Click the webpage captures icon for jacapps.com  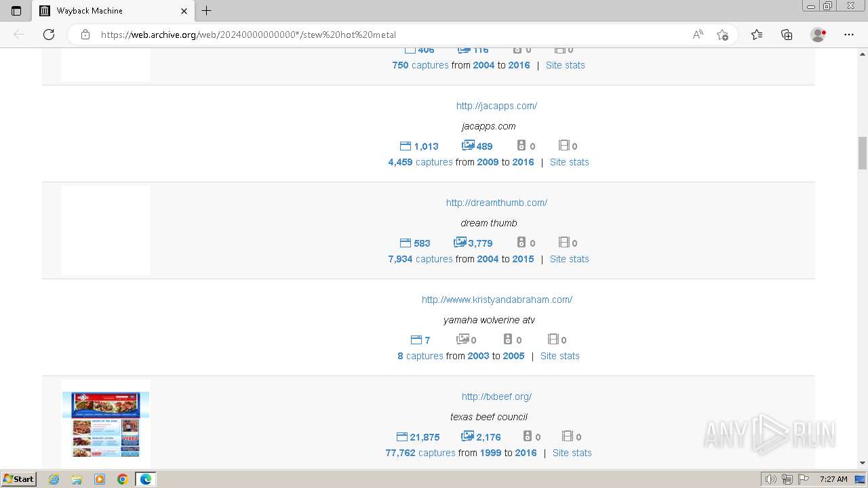[406, 146]
